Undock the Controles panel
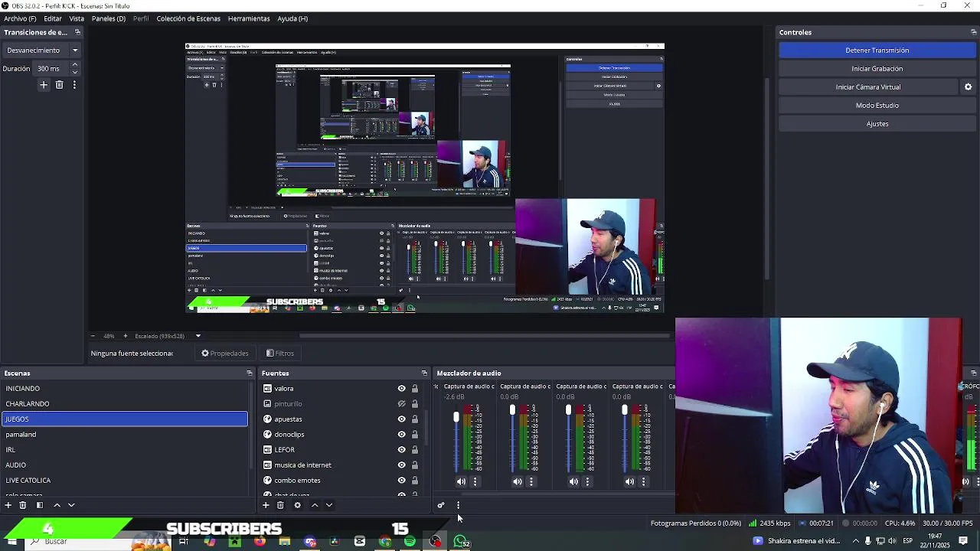This screenshot has width=980, height=551. click(973, 32)
